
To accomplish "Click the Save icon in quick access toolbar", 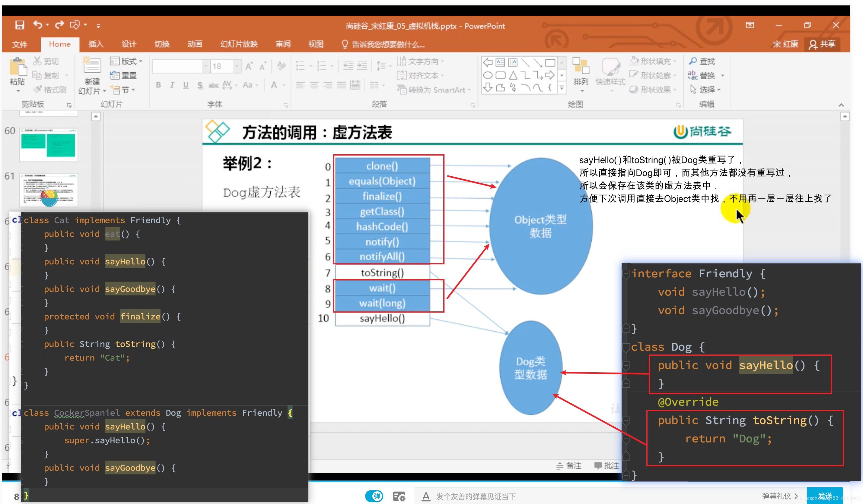I will click(20, 25).
